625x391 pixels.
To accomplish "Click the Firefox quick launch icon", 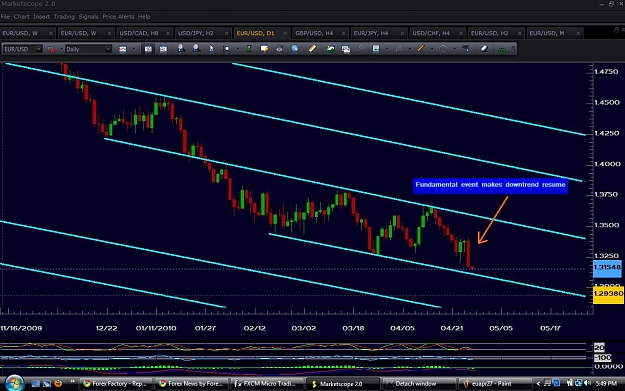I will pos(58,383).
